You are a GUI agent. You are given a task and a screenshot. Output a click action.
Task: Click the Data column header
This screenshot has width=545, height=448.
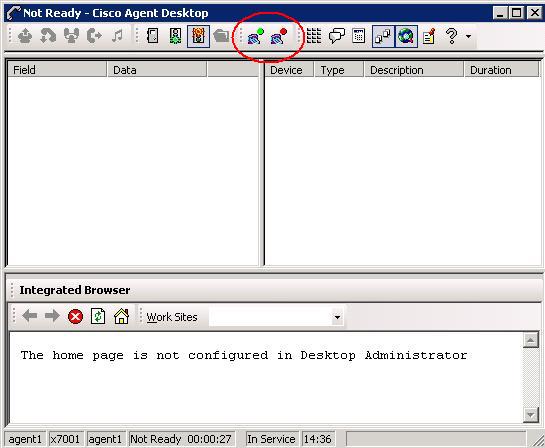pyautogui.click(x=157, y=70)
